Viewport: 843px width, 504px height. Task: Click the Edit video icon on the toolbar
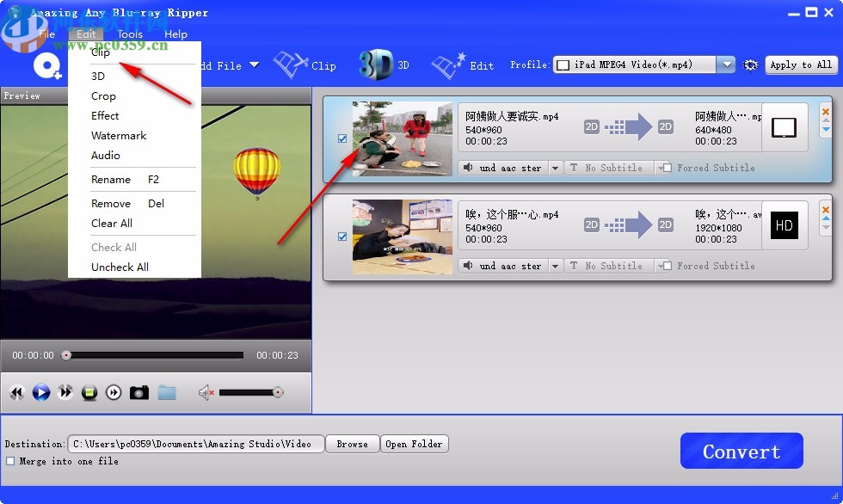(465, 64)
